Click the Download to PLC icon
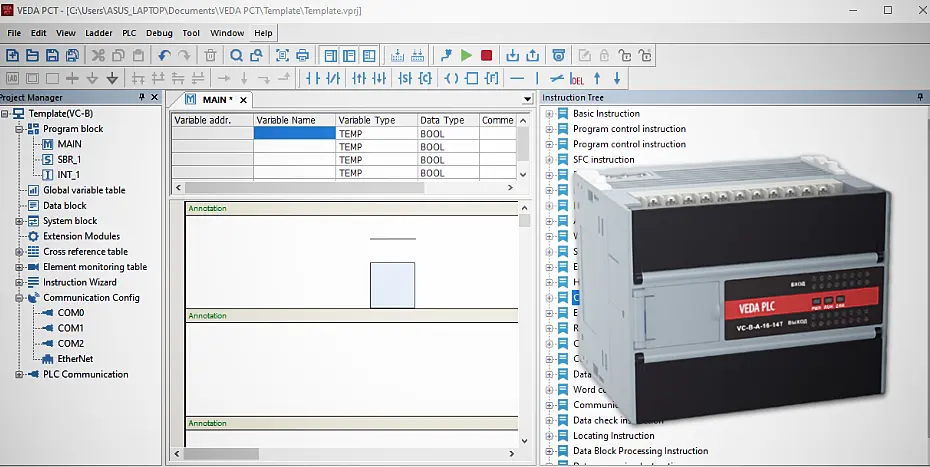Viewport: 930px width, 467px height. [x=512, y=55]
